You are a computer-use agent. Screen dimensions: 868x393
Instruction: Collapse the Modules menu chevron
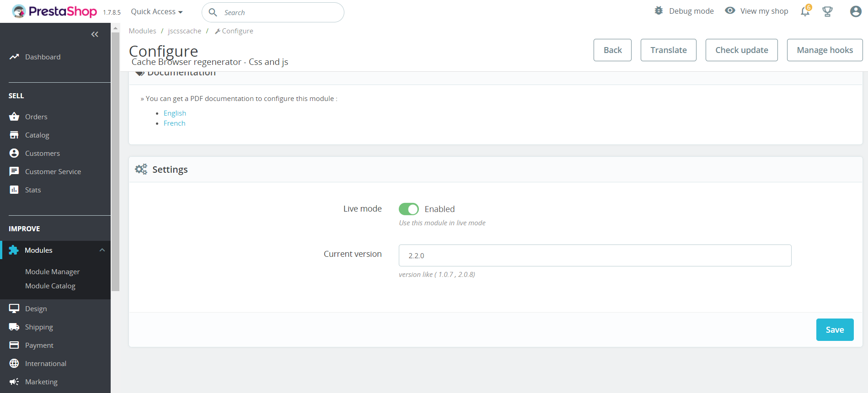[x=102, y=250]
